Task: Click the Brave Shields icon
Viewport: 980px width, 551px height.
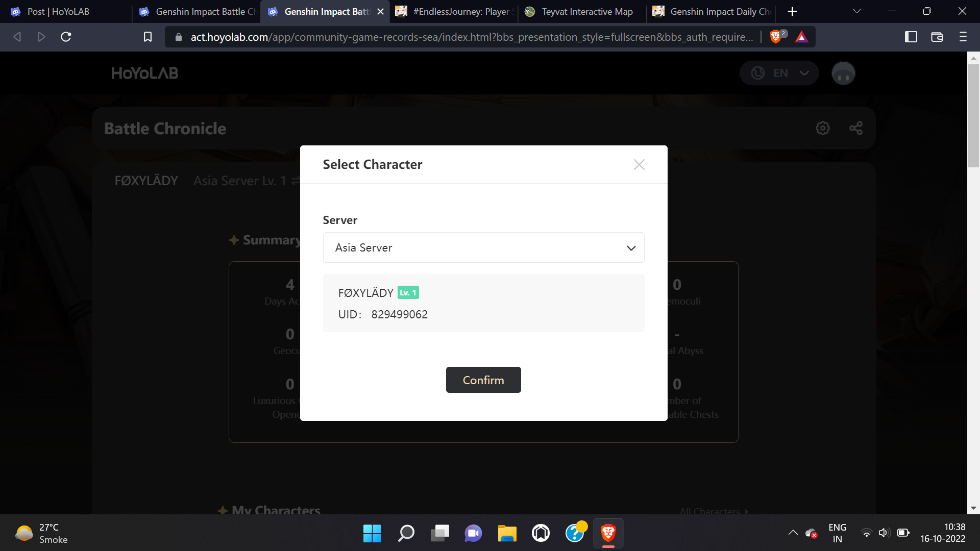Action: click(775, 37)
